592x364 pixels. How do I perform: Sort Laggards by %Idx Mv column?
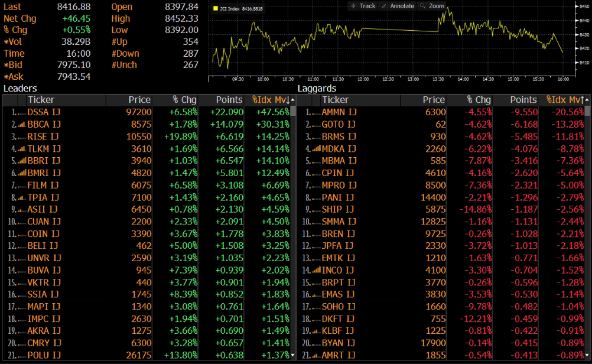pos(564,100)
